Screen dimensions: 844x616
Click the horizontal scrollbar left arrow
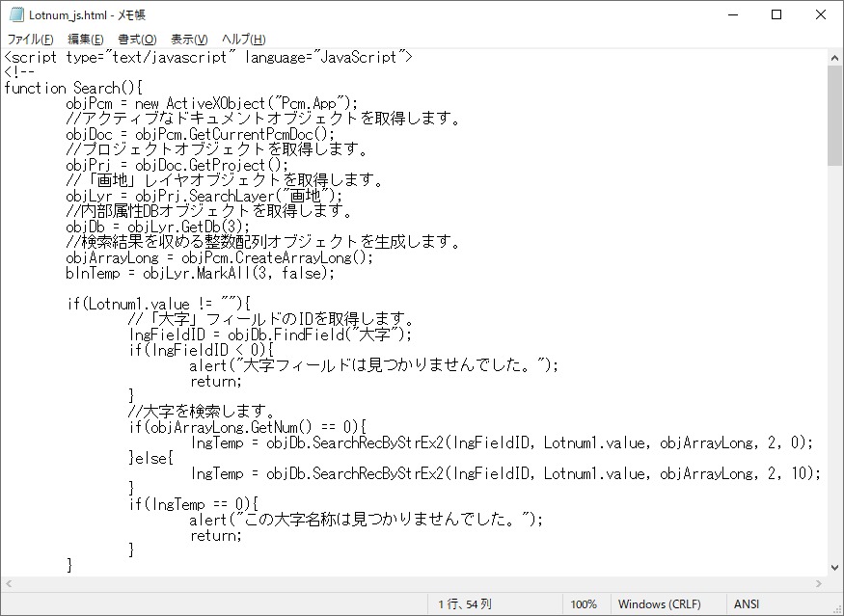(x=8, y=584)
